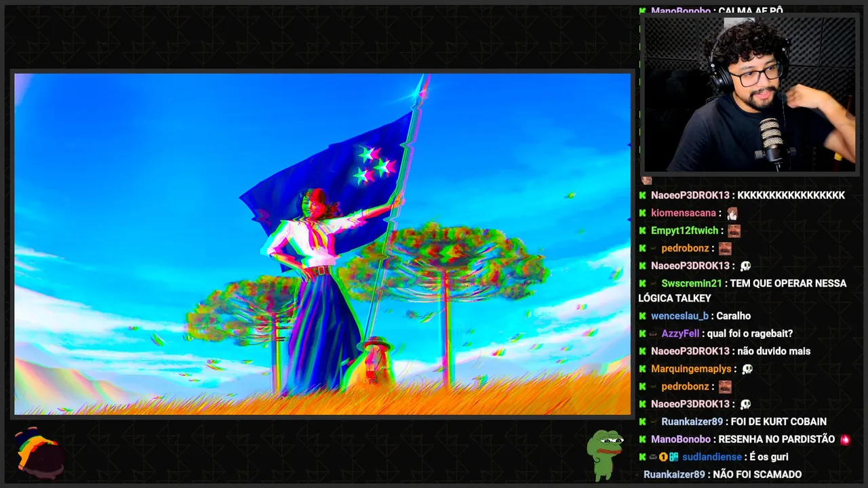The width and height of the screenshot is (868, 488).
Task: Click the yellow number badge before sudlandiense
Action: [663, 457]
